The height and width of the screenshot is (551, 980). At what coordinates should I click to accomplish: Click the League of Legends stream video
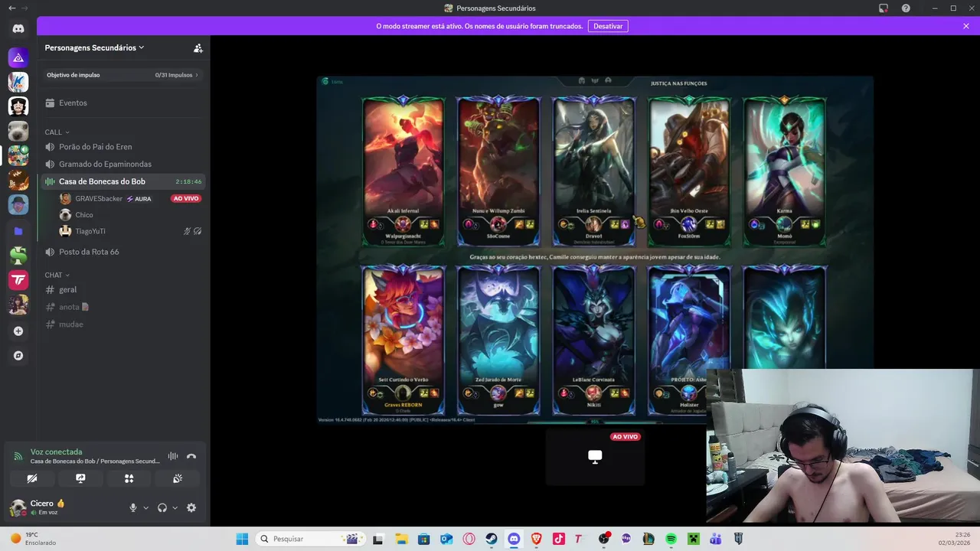(x=595, y=249)
